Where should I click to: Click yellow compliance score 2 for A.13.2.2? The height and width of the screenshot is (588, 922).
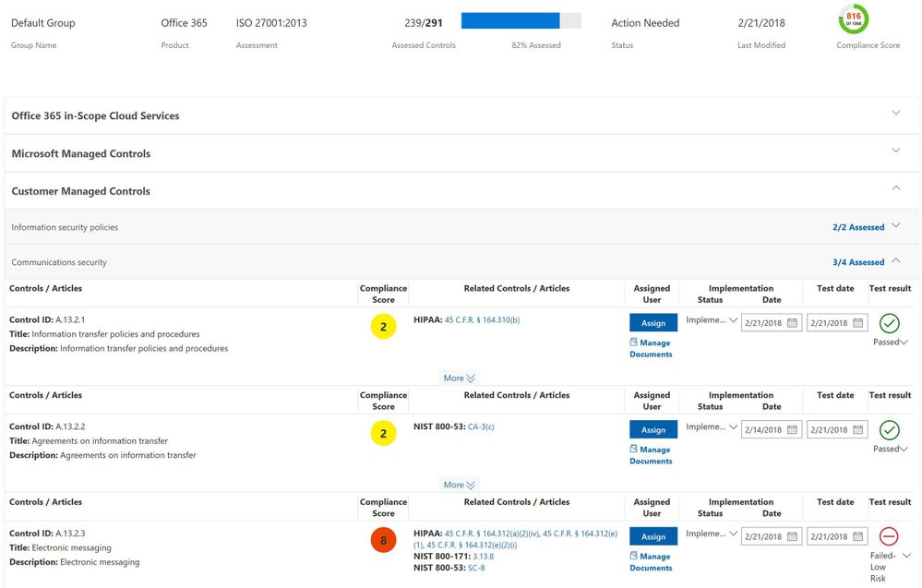click(383, 433)
